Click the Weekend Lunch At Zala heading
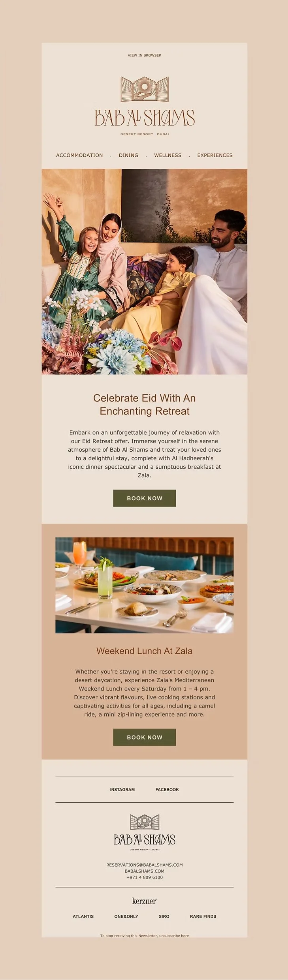288x980 pixels. tap(144, 651)
